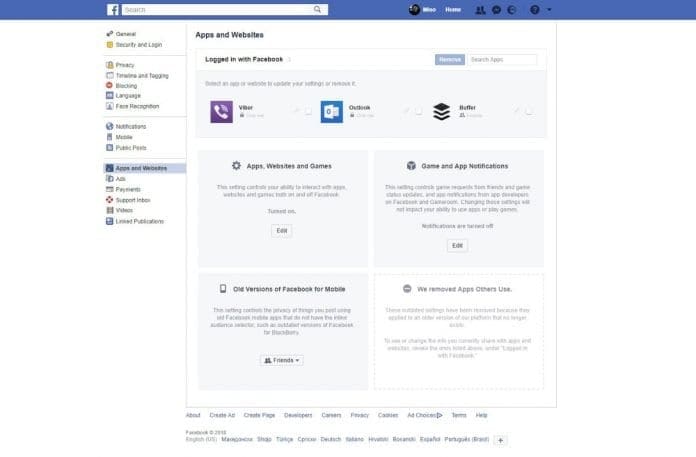Click the phone icon beside Old Versions of Facebook
The width and height of the screenshot is (696, 457).
tap(223, 289)
